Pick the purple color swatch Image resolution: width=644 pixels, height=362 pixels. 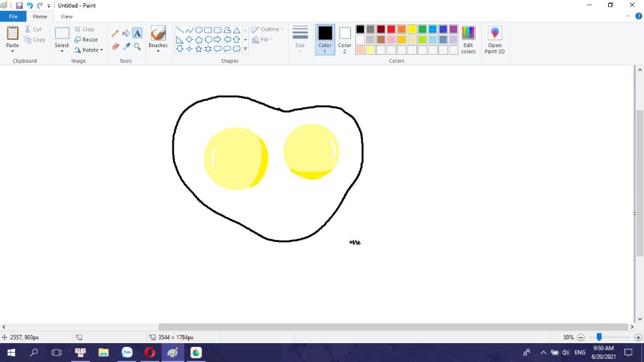(453, 29)
